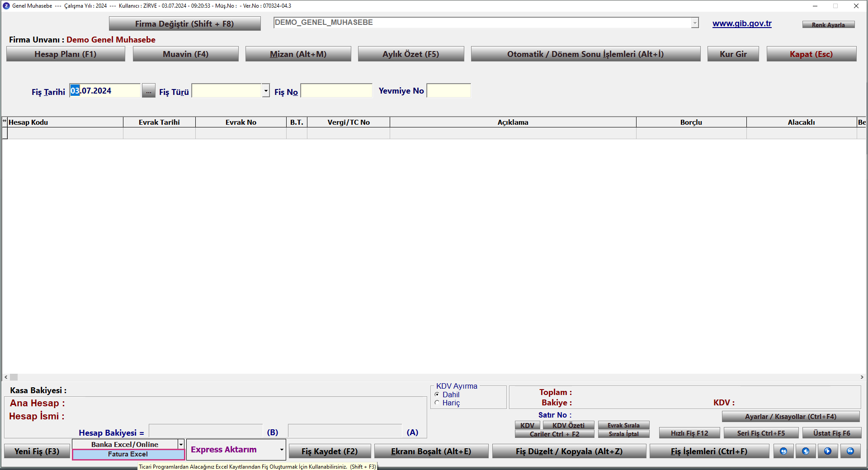Click the row selector in the grid
The width and height of the screenshot is (868, 470).
[5, 133]
